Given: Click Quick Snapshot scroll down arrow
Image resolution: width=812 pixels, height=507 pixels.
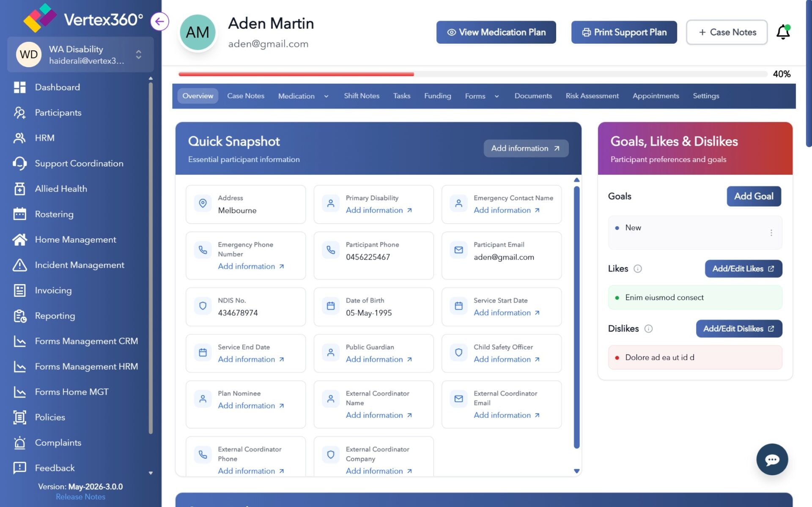Looking at the screenshot, I should tap(576, 471).
